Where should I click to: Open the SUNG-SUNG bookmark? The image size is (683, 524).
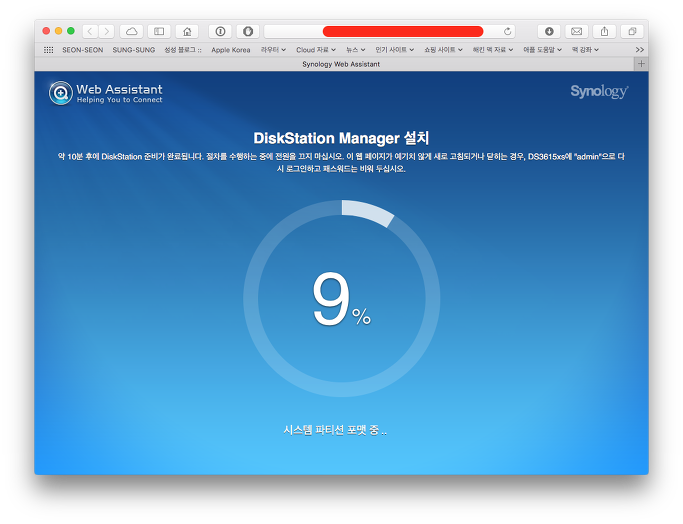(134, 50)
